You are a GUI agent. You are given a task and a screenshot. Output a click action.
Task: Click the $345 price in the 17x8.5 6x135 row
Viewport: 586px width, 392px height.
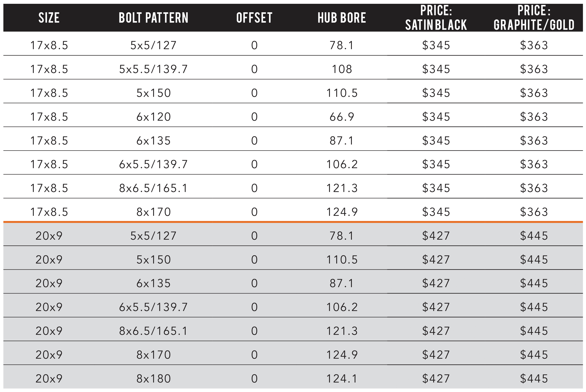pyautogui.click(x=436, y=141)
